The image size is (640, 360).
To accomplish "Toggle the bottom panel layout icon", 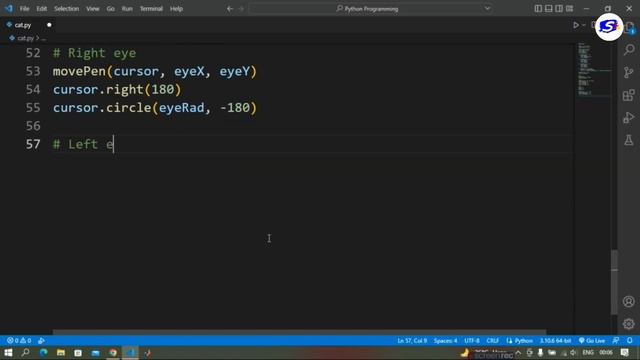I will pyautogui.click(x=549, y=9).
